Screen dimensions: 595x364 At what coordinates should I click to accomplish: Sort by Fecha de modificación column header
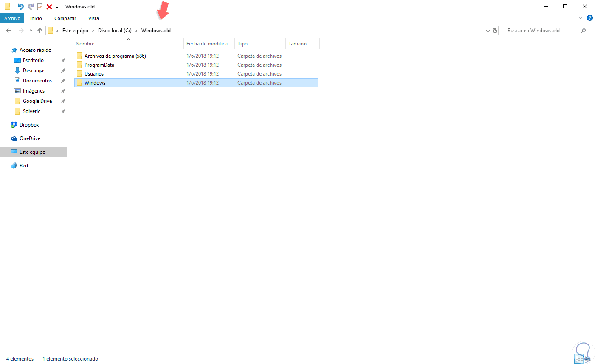[x=209, y=44]
